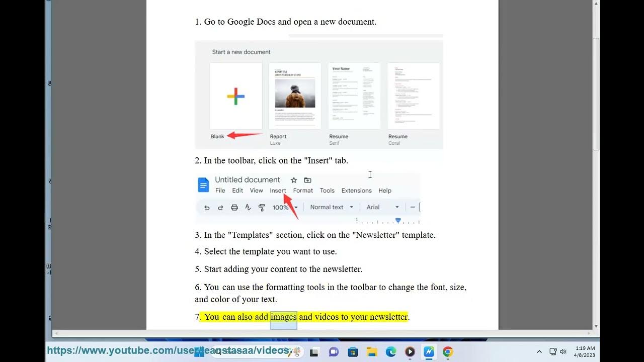This screenshot has width=644, height=362.
Task: Open the Normal text style dropdown
Action: (x=332, y=207)
